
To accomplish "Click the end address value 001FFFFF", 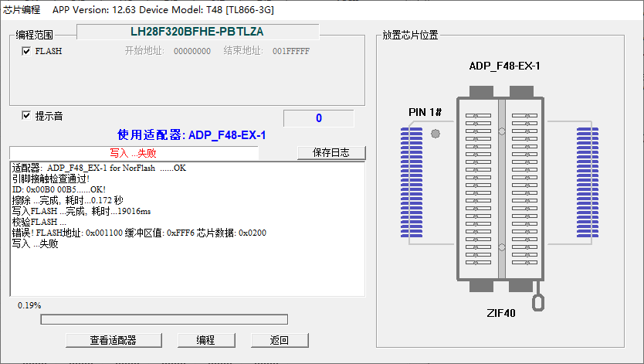I will click(290, 52).
